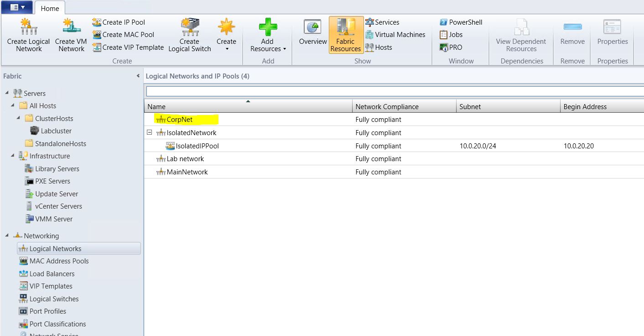Collapse the Servers tree node
Image resolution: width=644 pixels, height=336 pixels.
pos(7,93)
